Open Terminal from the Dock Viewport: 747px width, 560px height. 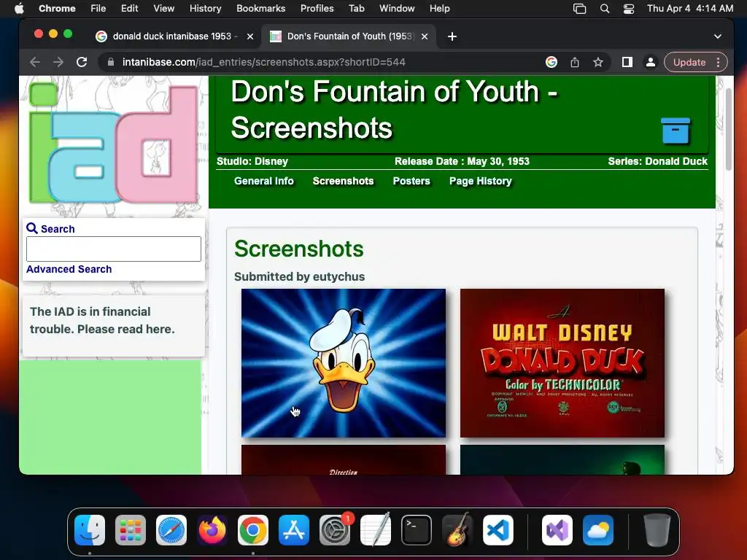(x=417, y=530)
